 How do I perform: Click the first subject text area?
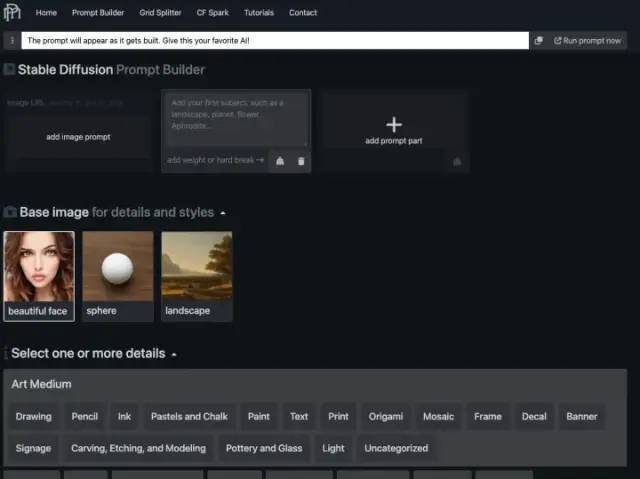tap(236, 119)
